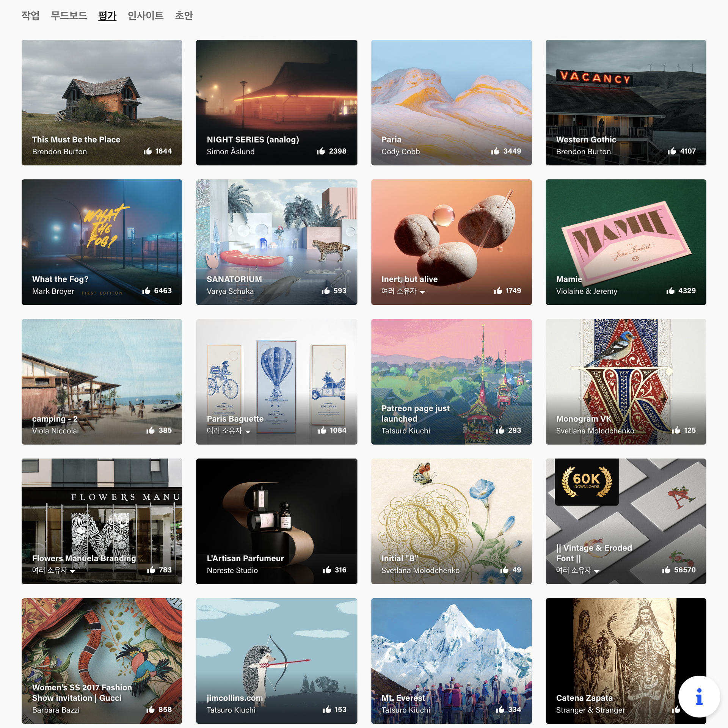Image resolution: width=728 pixels, height=728 pixels.
Task: Open Brendon Burton's profile under This Must Be the Place
Action: (x=60, y=152)
